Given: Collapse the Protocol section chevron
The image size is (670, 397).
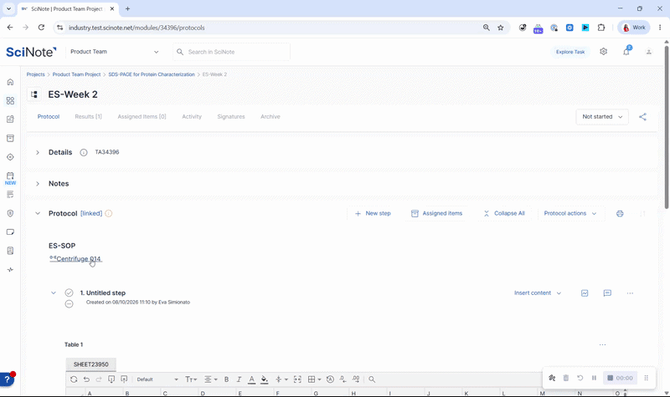Looking at the screenshot, I should click(x=38, y=213).
